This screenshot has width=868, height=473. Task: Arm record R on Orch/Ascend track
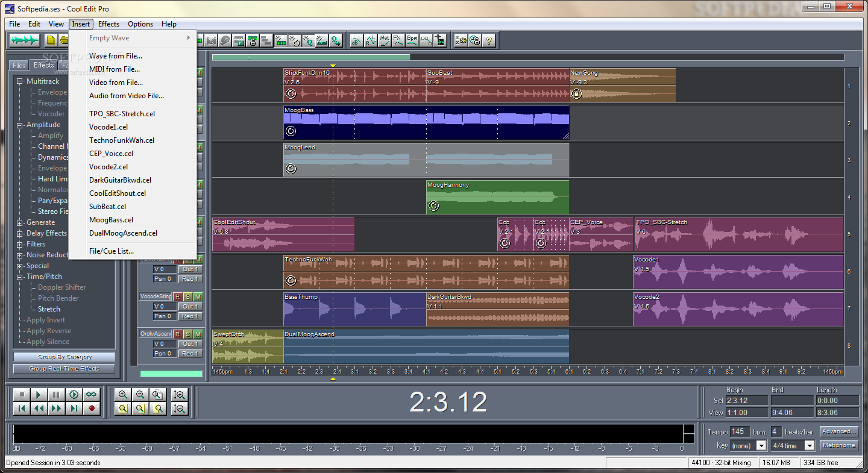[177, 334]
